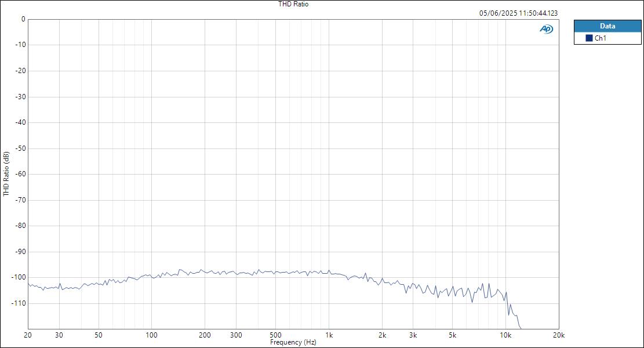644x348 pixels.
Task: Click the -50 dB axis tick label
Action: (x=20, y=148)
